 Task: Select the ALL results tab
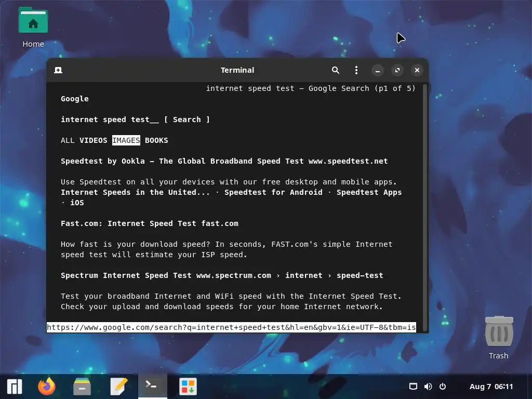pos(68,140)
